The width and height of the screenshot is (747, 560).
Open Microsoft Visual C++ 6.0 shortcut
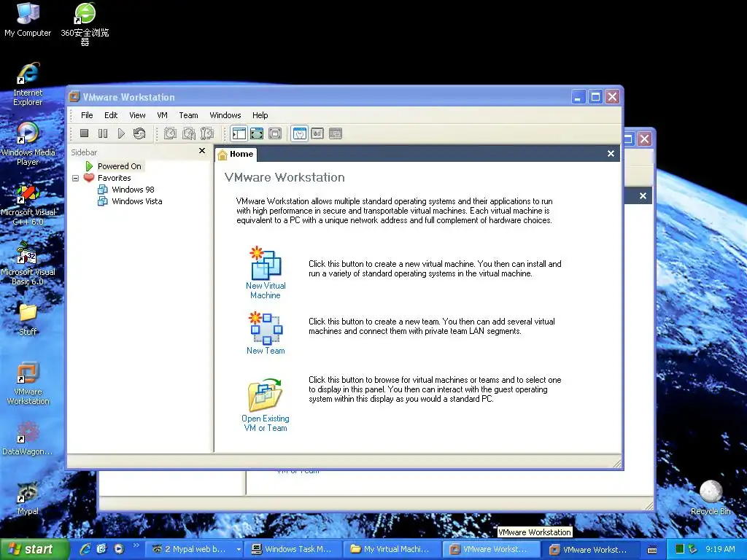[x=28, y=205]
